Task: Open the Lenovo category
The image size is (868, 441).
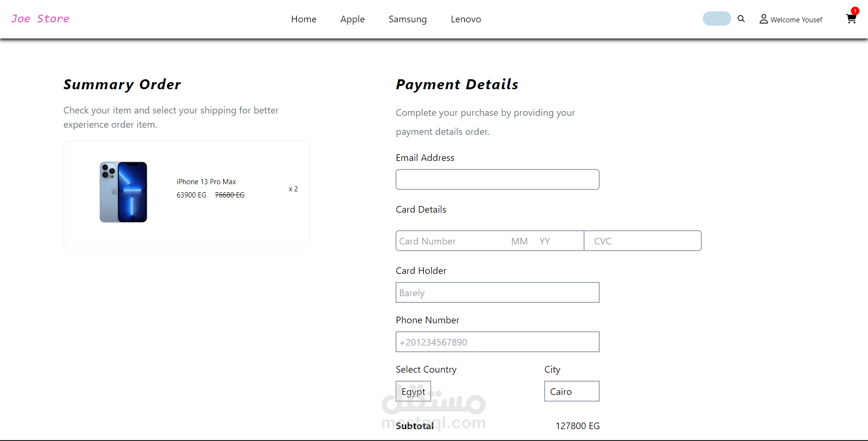Action: [466, 19]
